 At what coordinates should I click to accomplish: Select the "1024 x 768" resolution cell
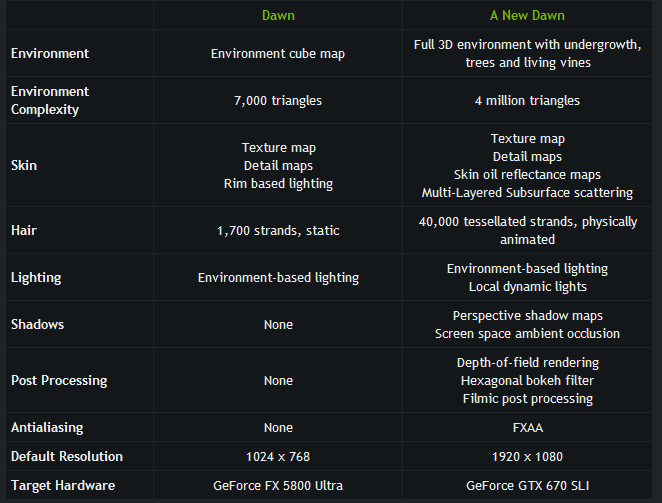[278, 456]
